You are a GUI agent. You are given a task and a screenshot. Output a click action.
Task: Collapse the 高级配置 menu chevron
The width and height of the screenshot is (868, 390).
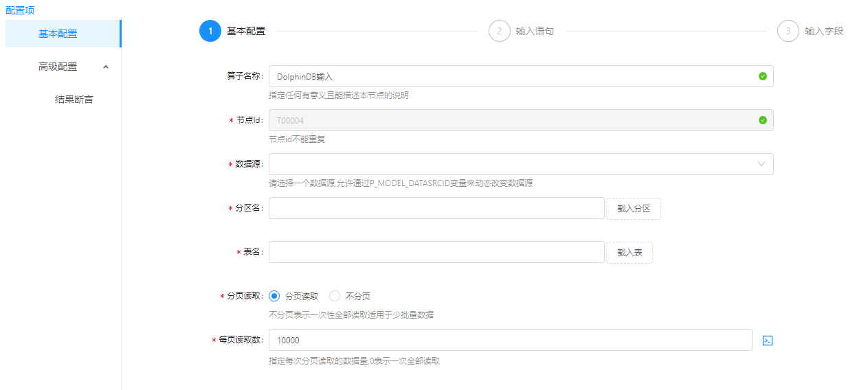[x=106, y=67]
